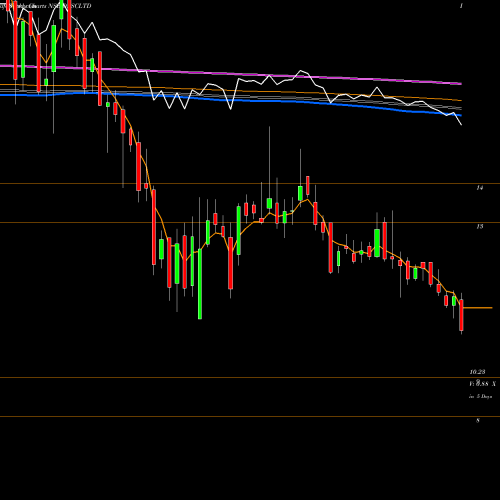Image resolution: width=500 pixels, height=500 pixels.
Task: Click the tallest green candlestick in the chart
Action: click(200, 284)
